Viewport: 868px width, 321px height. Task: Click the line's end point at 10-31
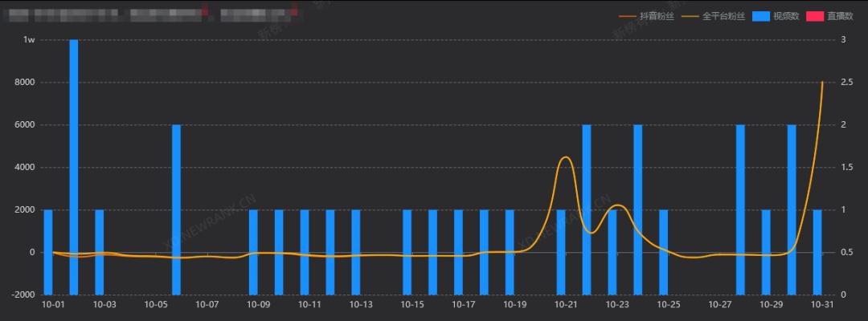pyautogui.click(x=822, y=83)
